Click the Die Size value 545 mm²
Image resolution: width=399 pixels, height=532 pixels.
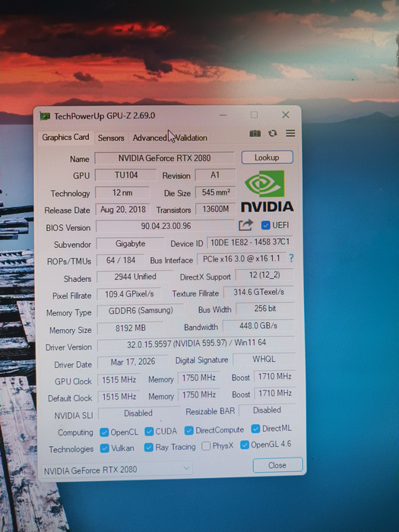click(x=215, y=192)
